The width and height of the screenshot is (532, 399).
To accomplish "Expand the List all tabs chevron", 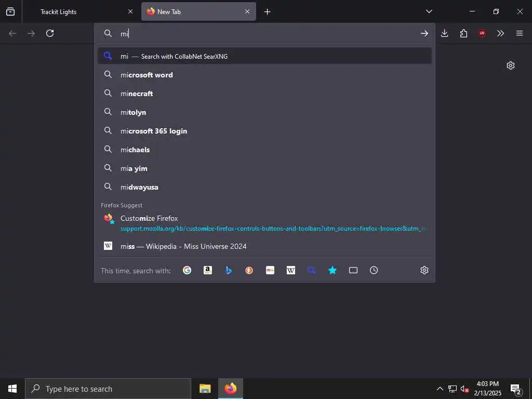I will pos(429,11).
